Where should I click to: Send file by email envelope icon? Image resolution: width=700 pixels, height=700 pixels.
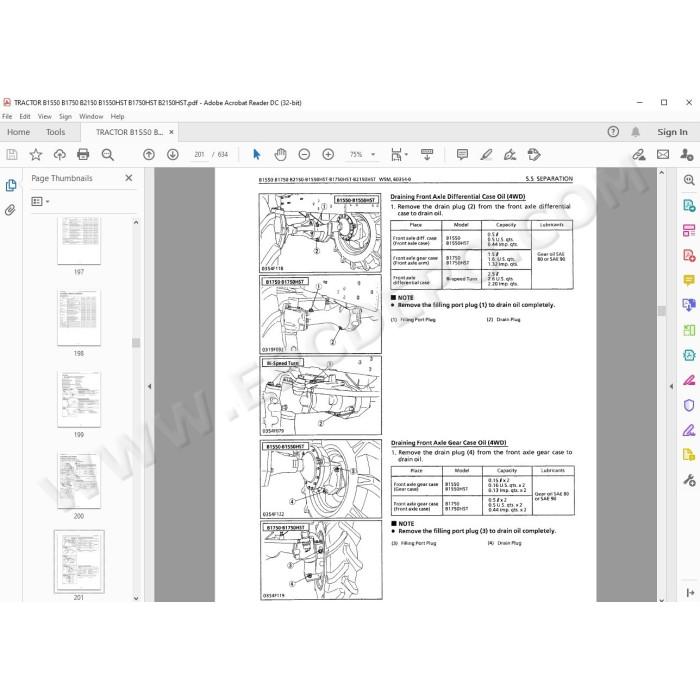(x=663, y=154)
